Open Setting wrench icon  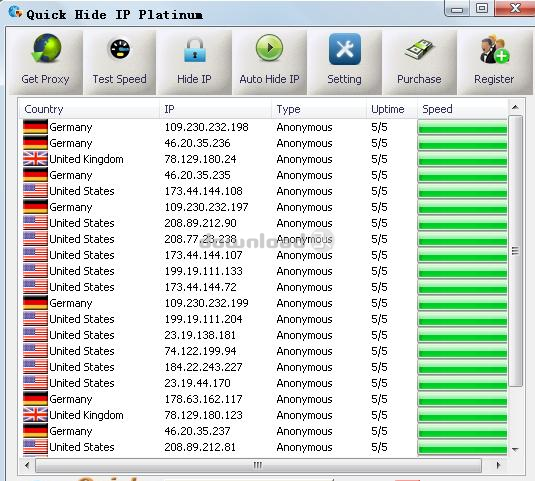click(x=345, y=49)
